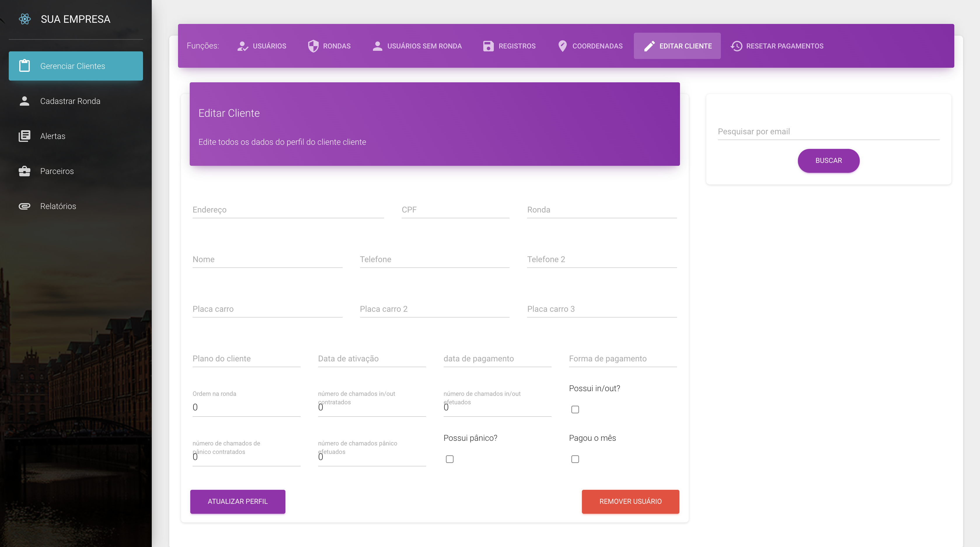
Task: Click the red Remover Usuário button
Action: point(630,501)
